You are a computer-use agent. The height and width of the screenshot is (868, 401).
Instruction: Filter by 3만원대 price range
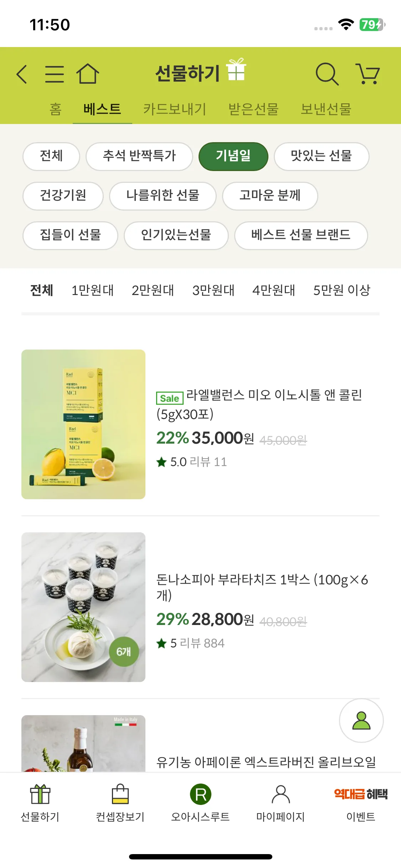(x=213, y=290)
